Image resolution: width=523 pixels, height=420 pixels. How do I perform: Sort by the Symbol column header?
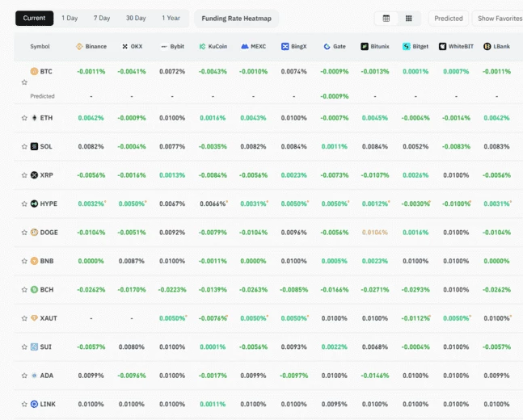(40, 47)
